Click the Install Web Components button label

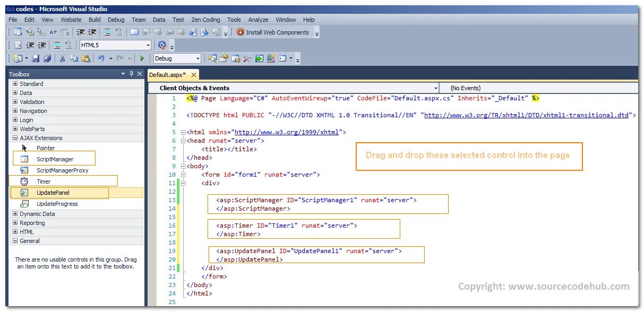tap(278, 32)
